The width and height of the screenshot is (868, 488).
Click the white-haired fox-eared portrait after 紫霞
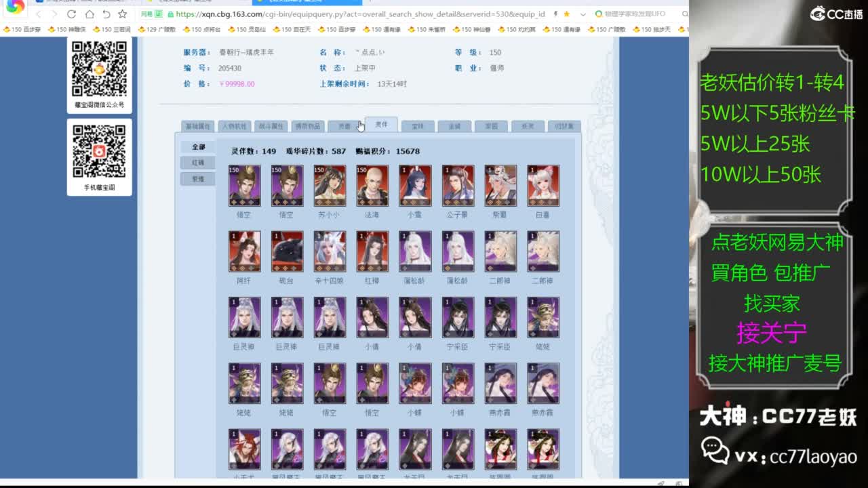tap(543, 186)
